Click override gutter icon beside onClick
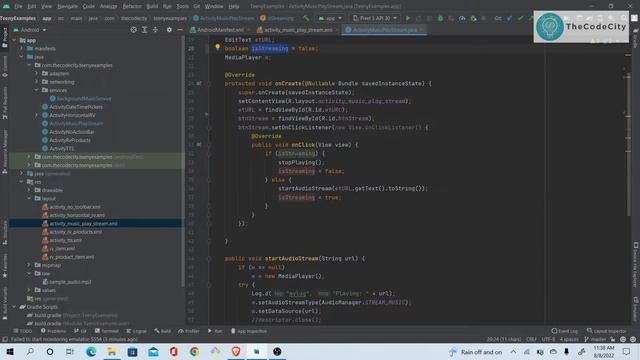 [199, 144]
